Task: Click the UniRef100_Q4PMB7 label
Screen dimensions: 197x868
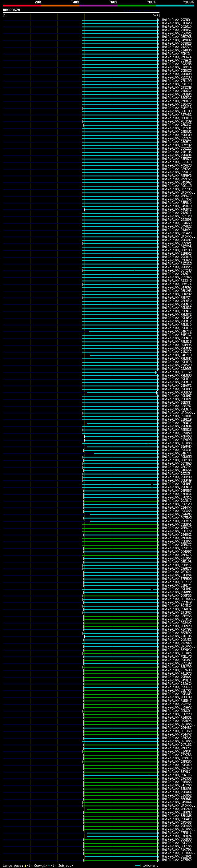Action: (x=177, y=490)
